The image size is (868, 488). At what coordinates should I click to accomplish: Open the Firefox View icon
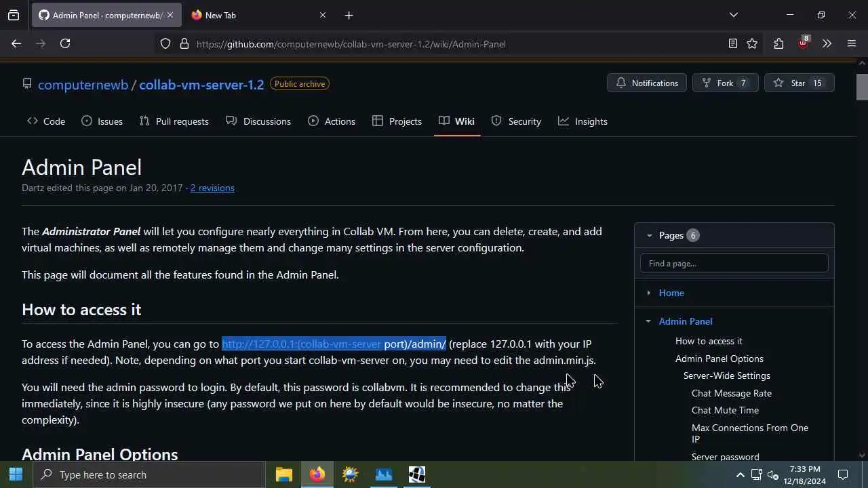pyautogui.click(x=14, y=15)
